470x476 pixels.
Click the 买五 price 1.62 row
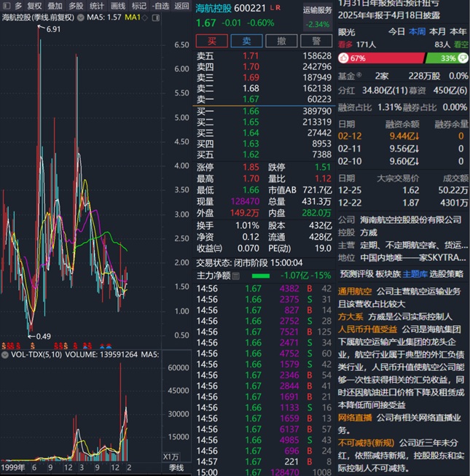coord(264,155)
